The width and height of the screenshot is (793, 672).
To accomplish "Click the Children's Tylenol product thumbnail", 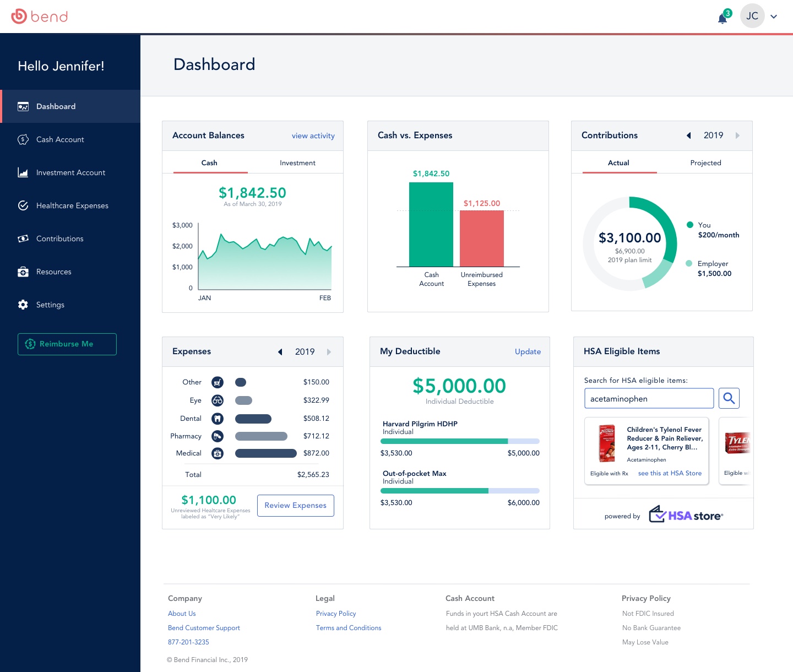I will [607, 443].
